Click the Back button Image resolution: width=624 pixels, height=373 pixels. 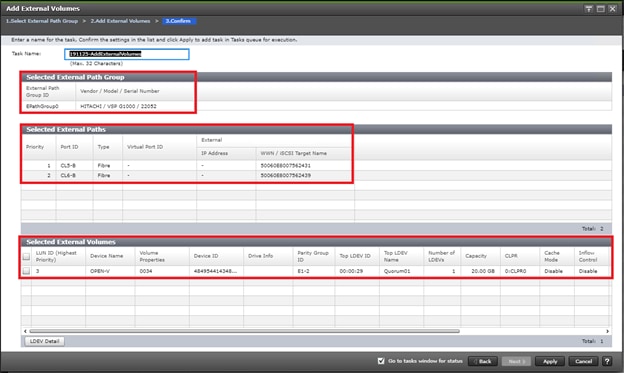(483, 361)
